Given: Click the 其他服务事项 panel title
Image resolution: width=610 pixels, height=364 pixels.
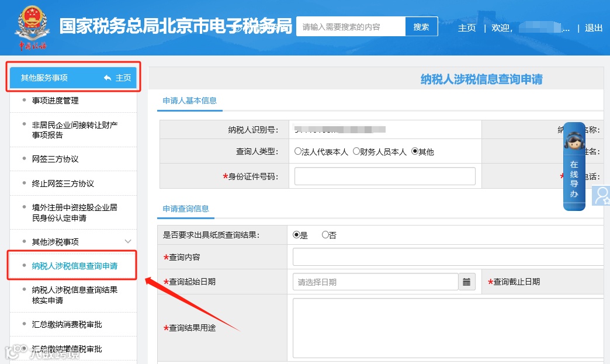Looking at the screenshot, I should pyautogui.click(x=44, y=78).
